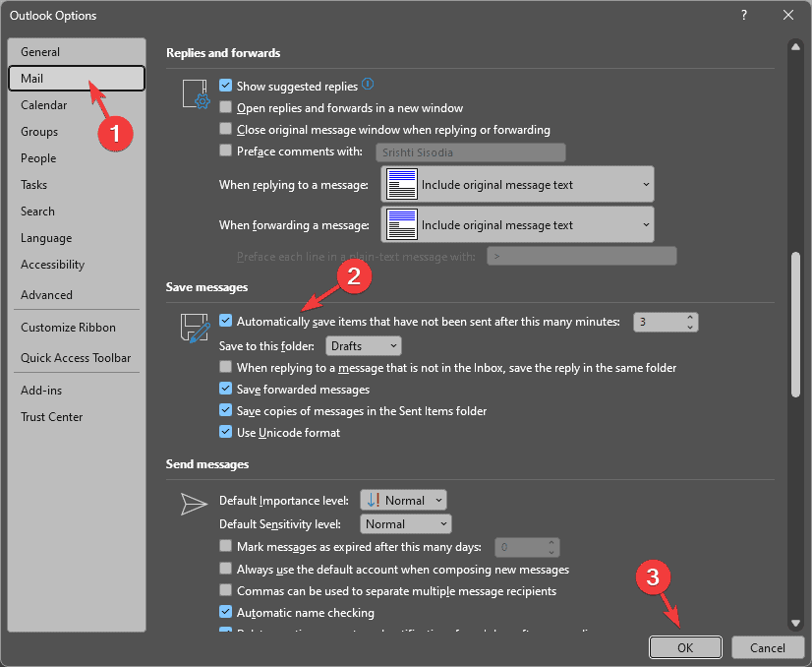Open the Groups options category
The image size is (812, 667).
77,132
